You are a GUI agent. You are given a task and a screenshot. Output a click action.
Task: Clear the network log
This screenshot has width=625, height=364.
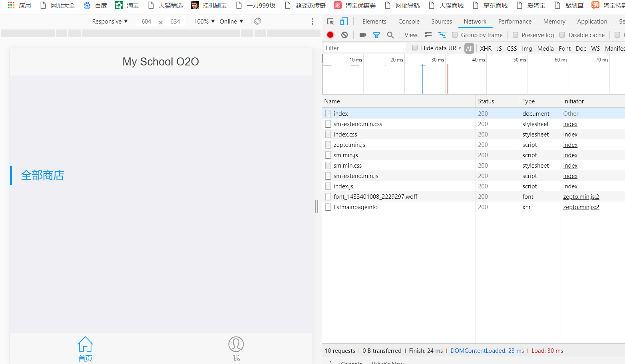(x=344, y=35)
